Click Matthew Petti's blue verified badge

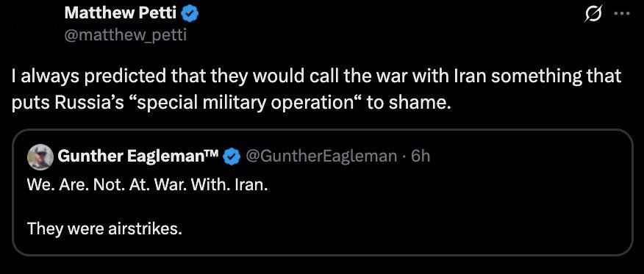[190, 13]
